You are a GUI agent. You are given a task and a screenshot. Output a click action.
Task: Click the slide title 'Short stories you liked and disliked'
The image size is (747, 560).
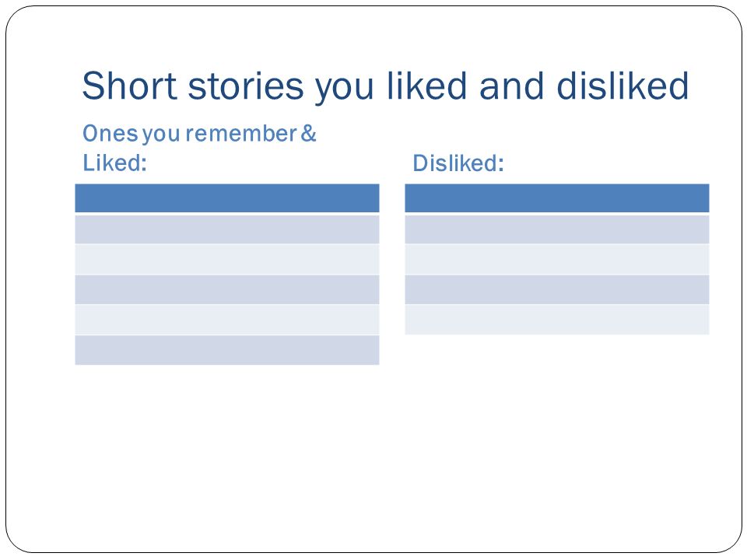pyautogui.click(x=385, y=86)
